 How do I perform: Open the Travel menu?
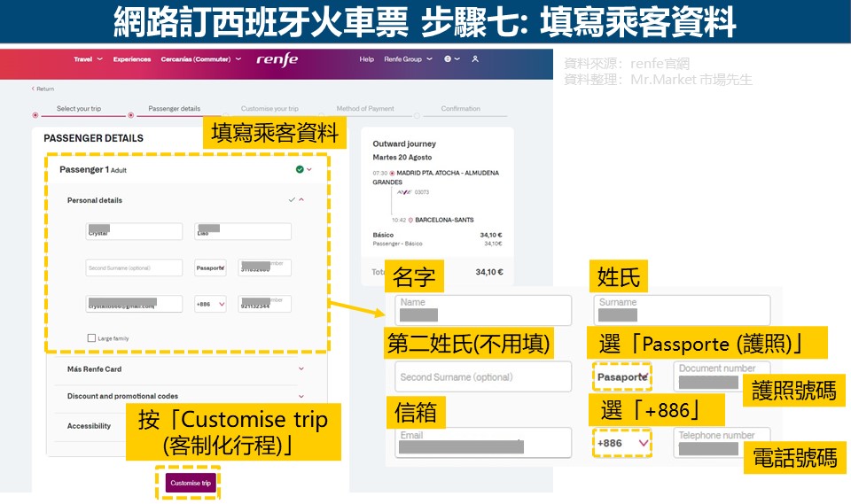88,59
